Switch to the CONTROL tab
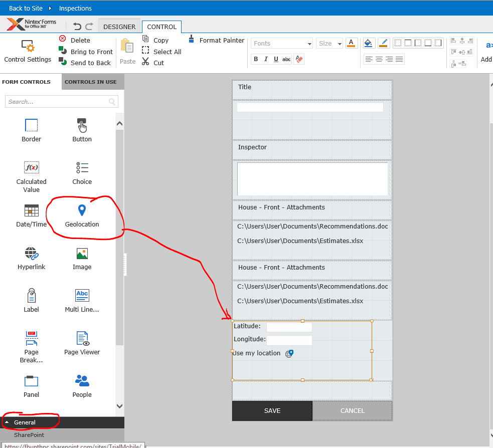This screenshot has width=493, height=448. [x=161, y=27]
